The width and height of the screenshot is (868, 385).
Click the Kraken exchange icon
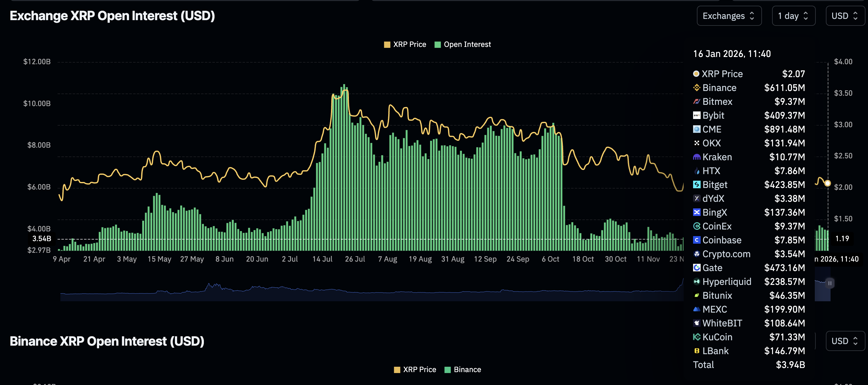point(697,157)
